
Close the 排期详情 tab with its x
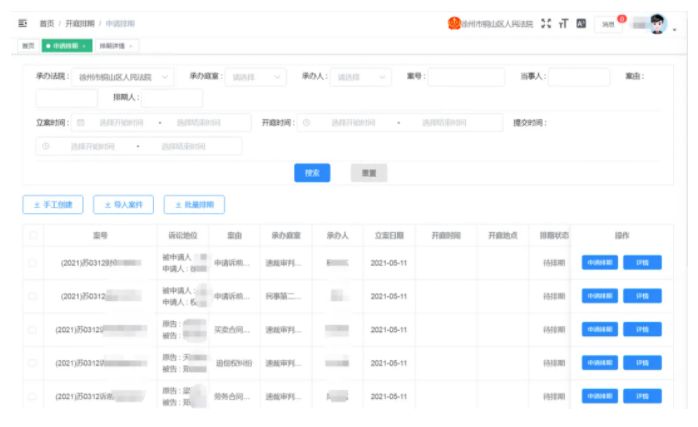click(130, 46)
